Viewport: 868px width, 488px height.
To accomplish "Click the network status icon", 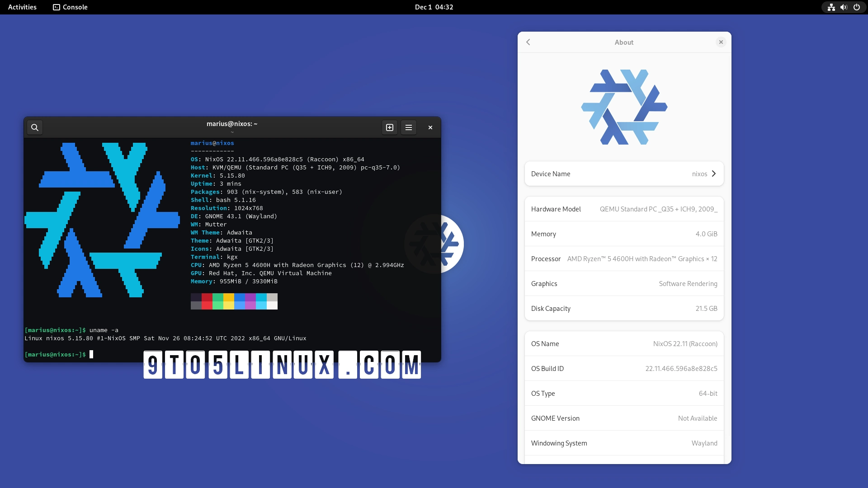I will pyautogui.click(x=831, y=7).
